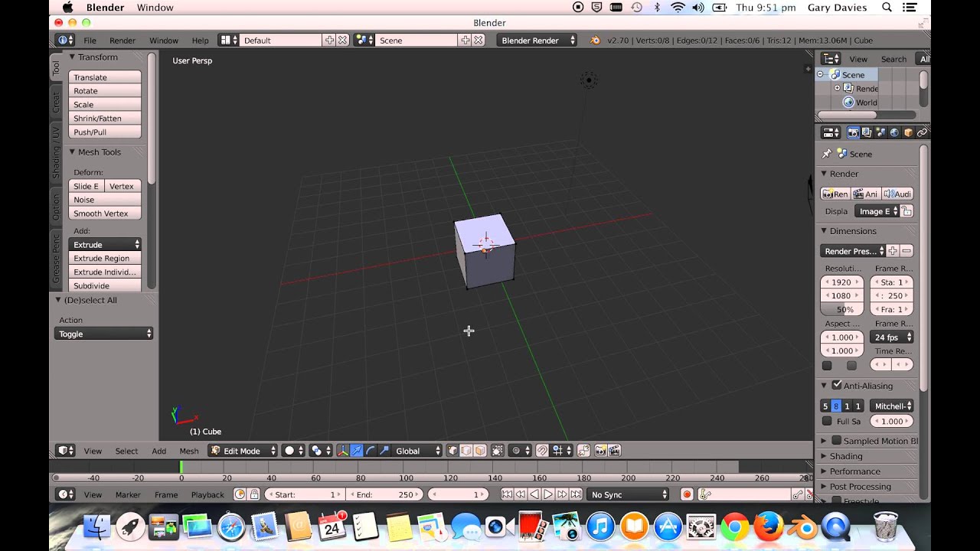Select 8 anti-aliasing samples
This screenshot has width=980, height=551.
tap(836, 406)
